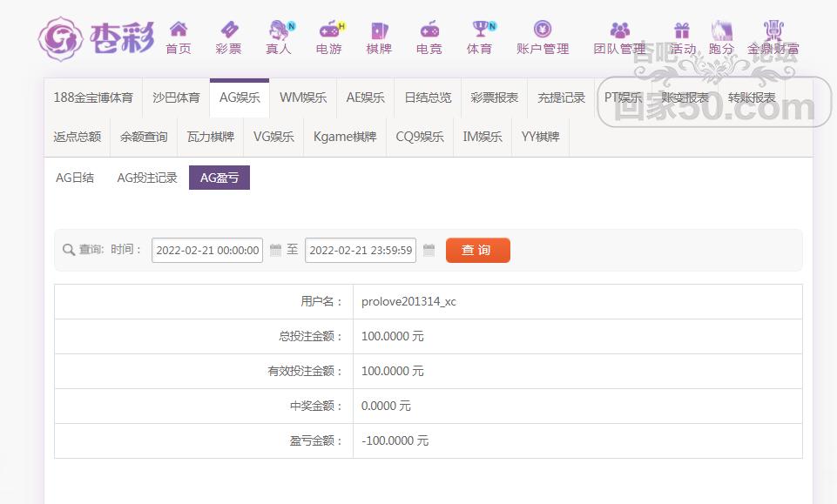Viewport: 837px width, 504px height.
Task: Open the 团队管理 team icon
Action: (620, 30)
